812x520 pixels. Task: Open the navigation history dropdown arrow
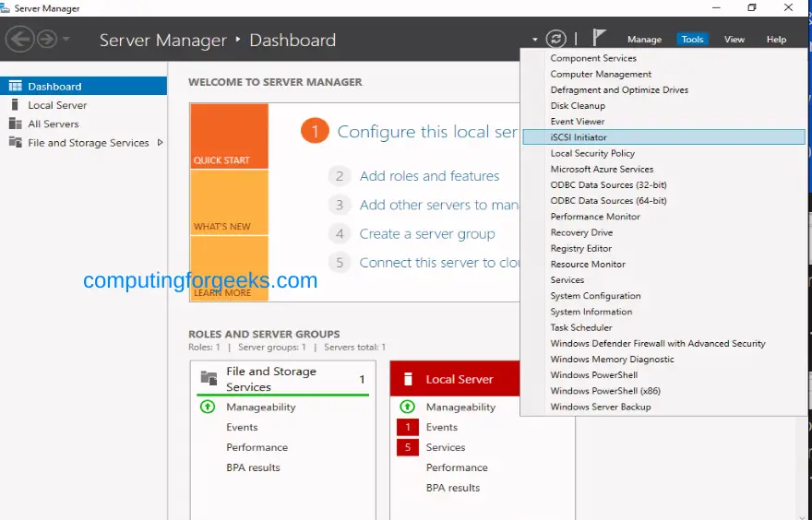click(66, 39)
